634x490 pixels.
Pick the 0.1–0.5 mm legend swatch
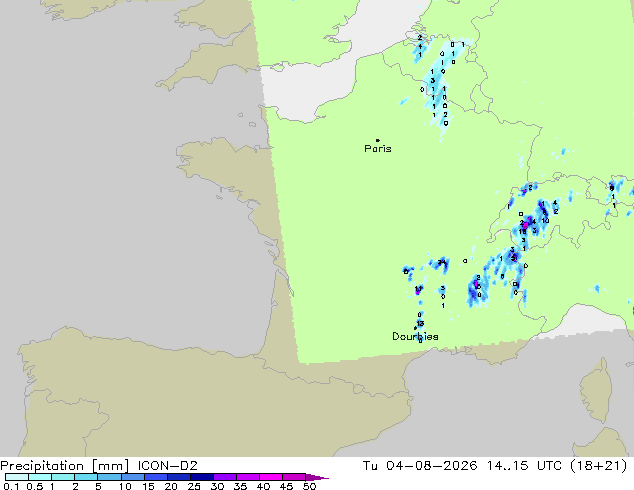click(x=17, y=477)
